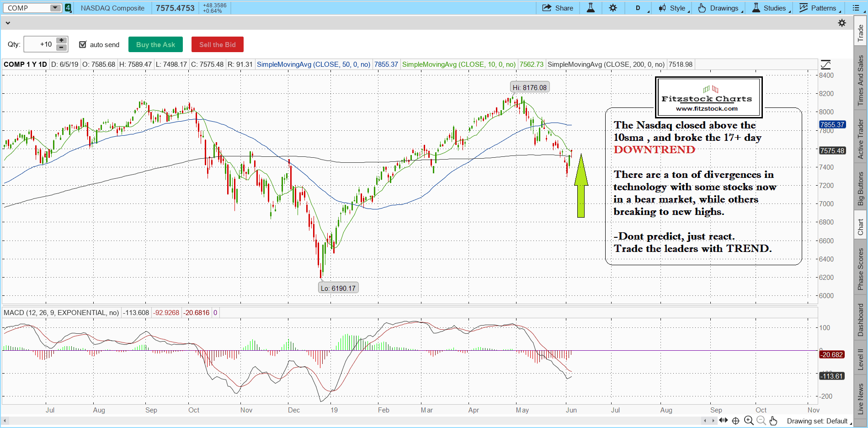Click the flask icon next to Share
868x428 pixels.
coord(591,8)
